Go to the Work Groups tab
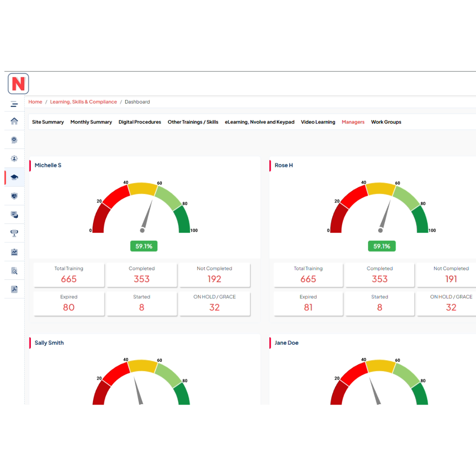Viewport: 476px width, 476px height. pyautogui.click(x=386, y=122)
